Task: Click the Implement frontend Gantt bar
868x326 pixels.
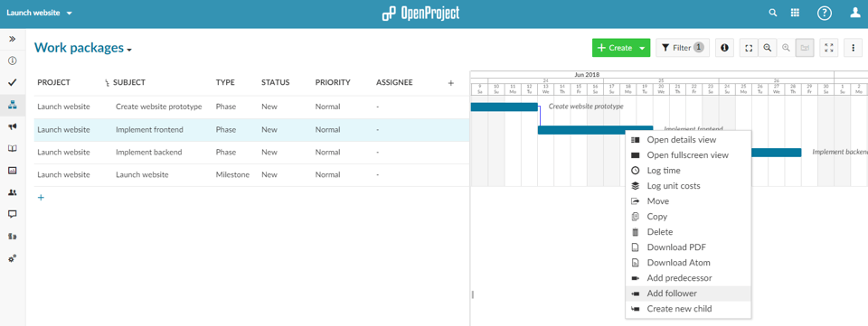Action: pos(595,130)
